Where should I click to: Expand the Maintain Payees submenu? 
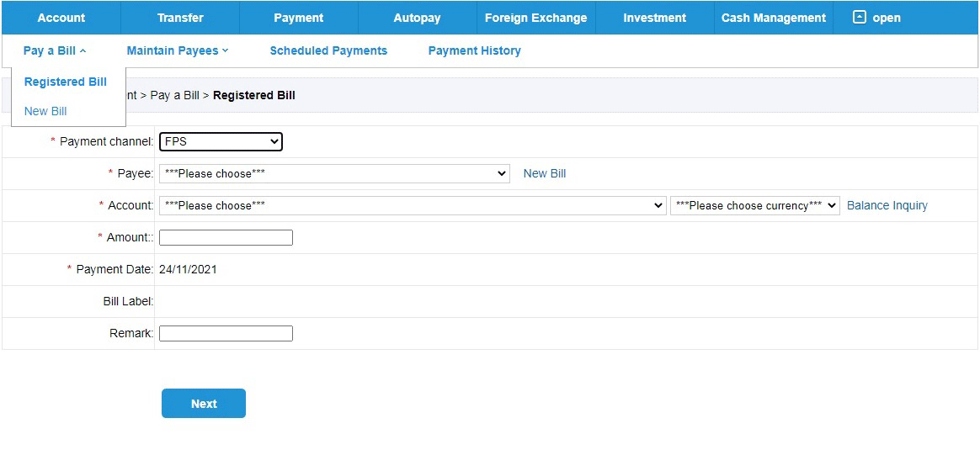[178, 50]
